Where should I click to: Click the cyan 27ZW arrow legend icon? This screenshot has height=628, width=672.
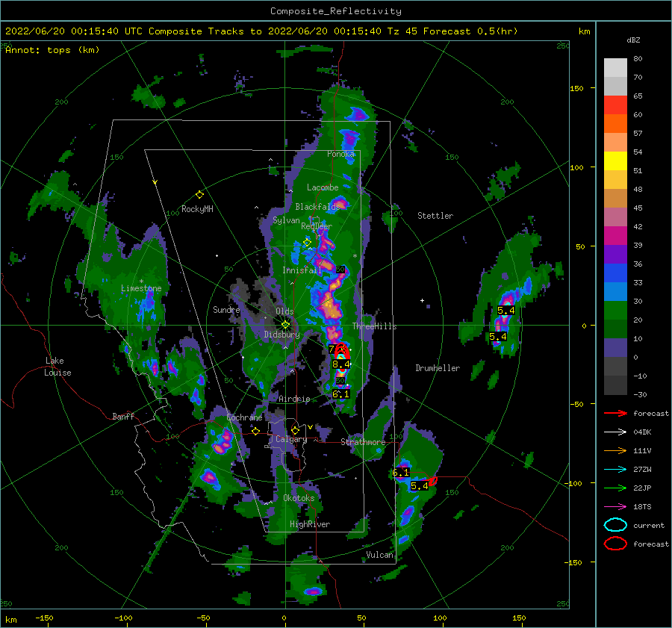click(x=615, y=470)
